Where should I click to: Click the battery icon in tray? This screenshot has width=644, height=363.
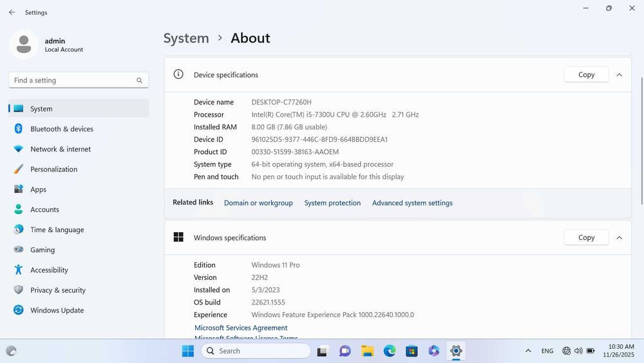591,351
